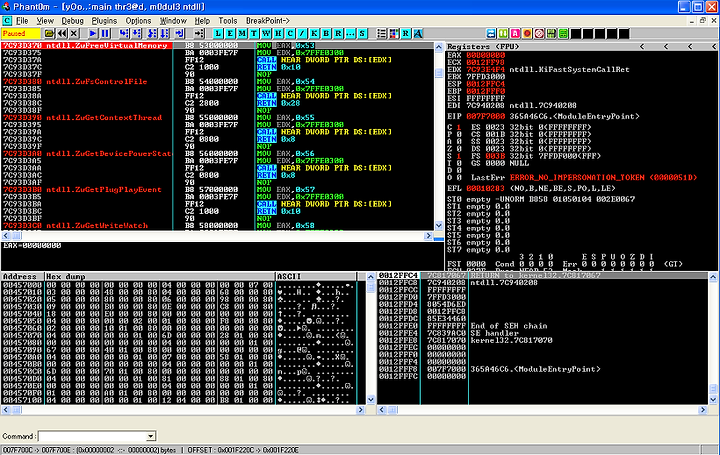Select stack row 'End of SEH chain'
The width and height of the screenshot is (720, 455).
pyautogui.click(x=543, y=326)
